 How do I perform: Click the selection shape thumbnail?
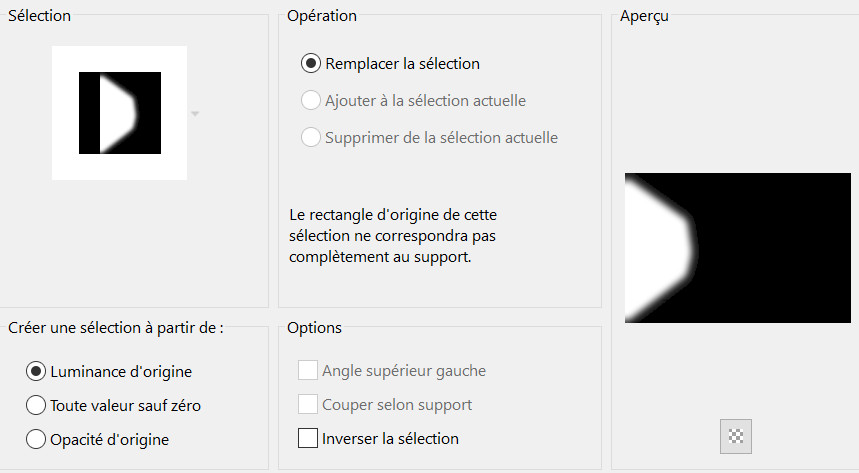[x=119, y=113]
